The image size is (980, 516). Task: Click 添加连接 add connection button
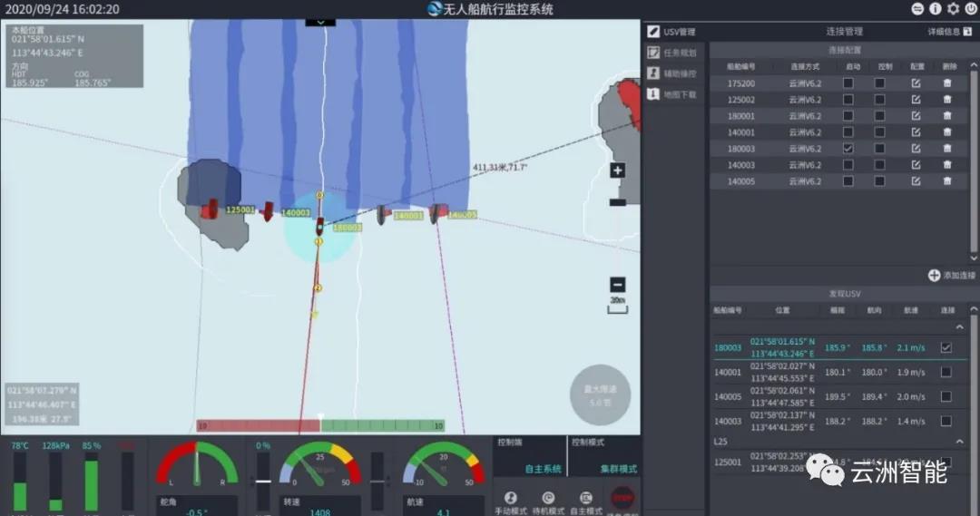point(951,276)
